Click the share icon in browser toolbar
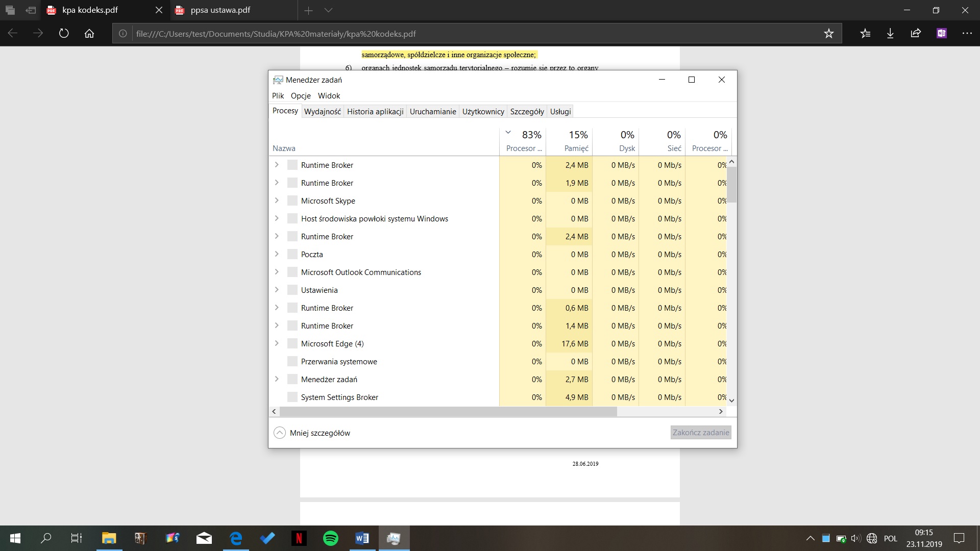This screenshot has width=980, height=551. pos(916,34)
